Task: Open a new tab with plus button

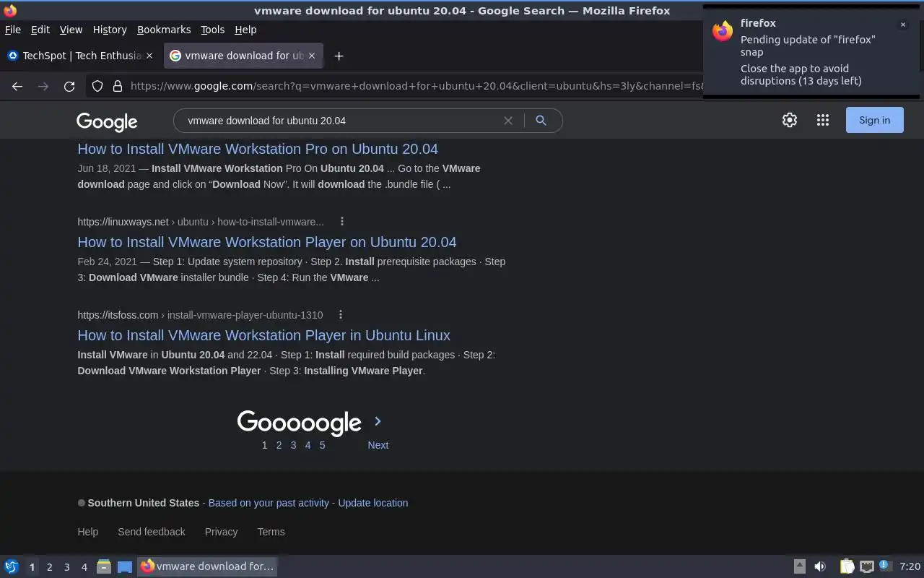Action: point(339,56)
